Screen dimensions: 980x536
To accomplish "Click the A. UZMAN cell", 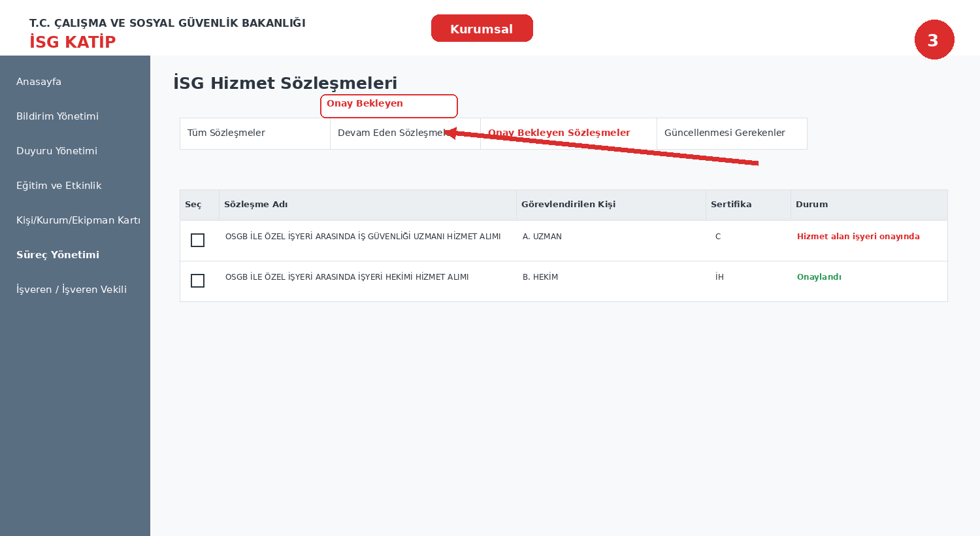I will click(x=542, y=237).
